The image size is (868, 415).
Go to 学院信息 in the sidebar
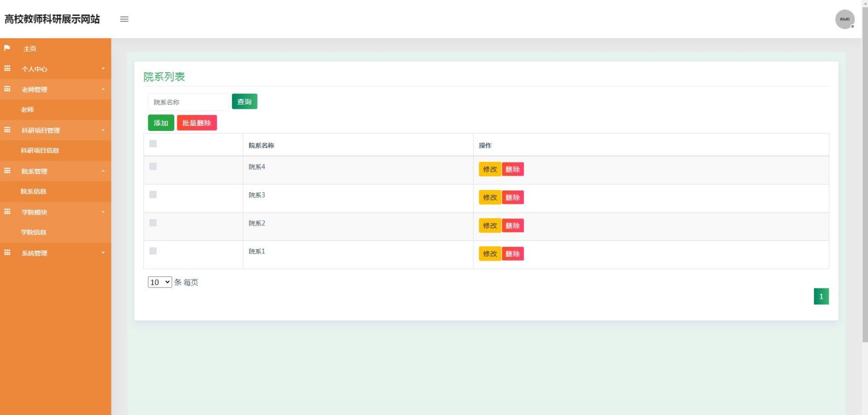(x=33, y=232)
